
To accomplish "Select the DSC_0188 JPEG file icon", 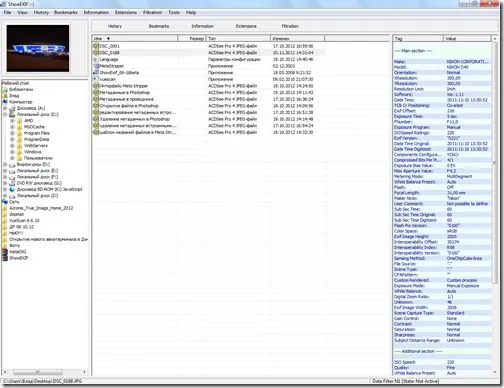I will click(96, 53).
